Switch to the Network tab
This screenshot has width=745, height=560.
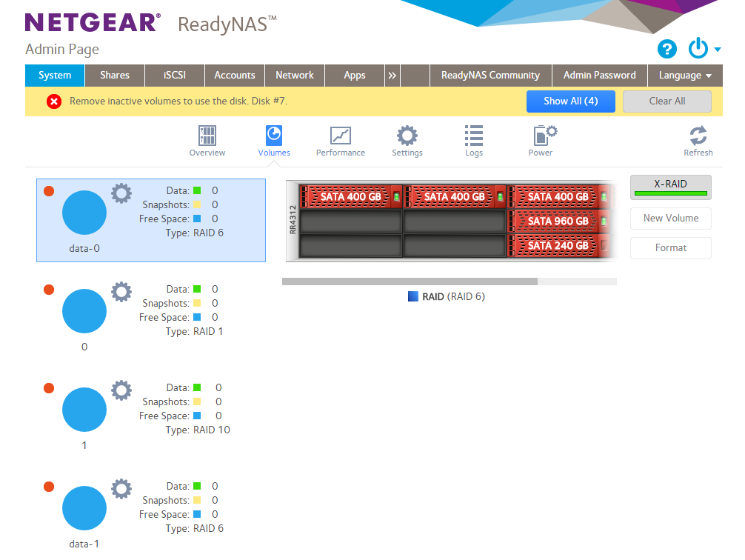pos(295,75)
